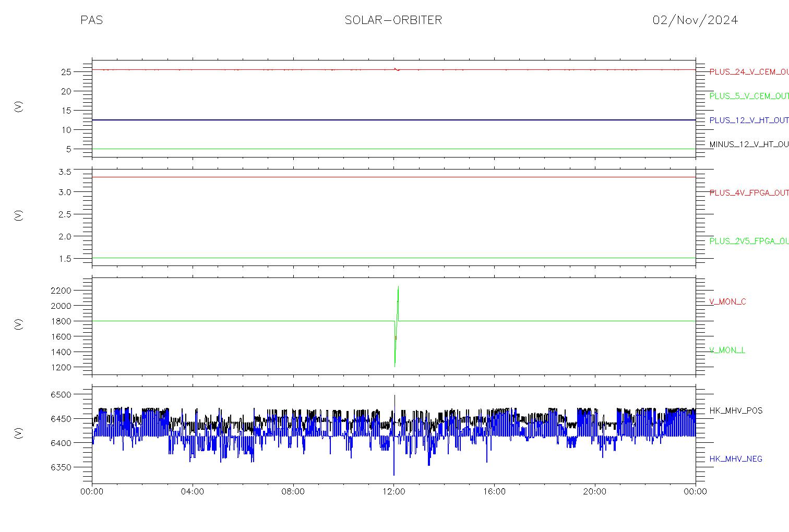Viewport: 789px width, 532px height.
Task: Click the 1800 tick label in V_MON panel
Action: point(61,321)
